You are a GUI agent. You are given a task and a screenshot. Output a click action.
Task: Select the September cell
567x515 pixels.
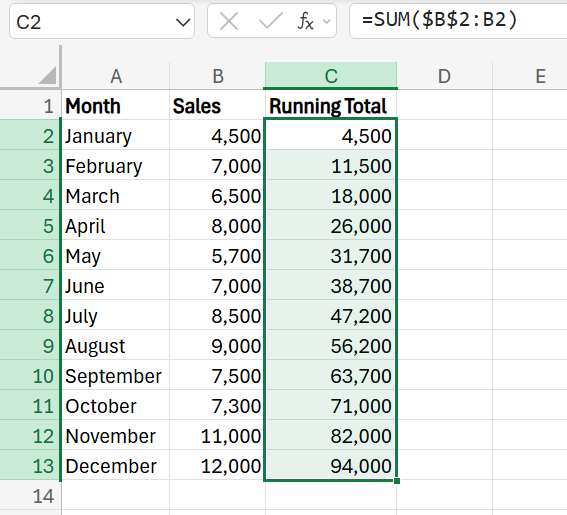[x=116, y=376]
